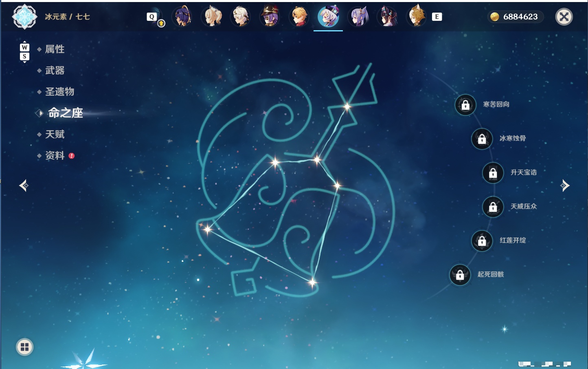588x369 pixels.
Task: Open locked constellation 寒苦回向
Action: [465, 105]
